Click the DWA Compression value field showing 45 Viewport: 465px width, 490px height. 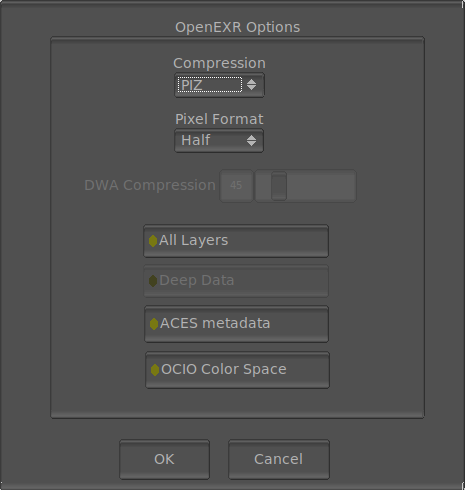pyautogui.click(x=236, y=186)
